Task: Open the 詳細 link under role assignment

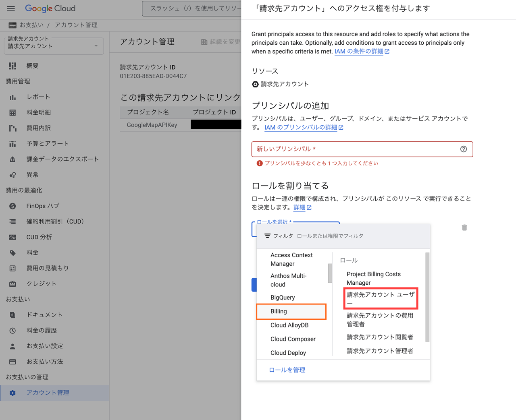Action: (302, 208)
